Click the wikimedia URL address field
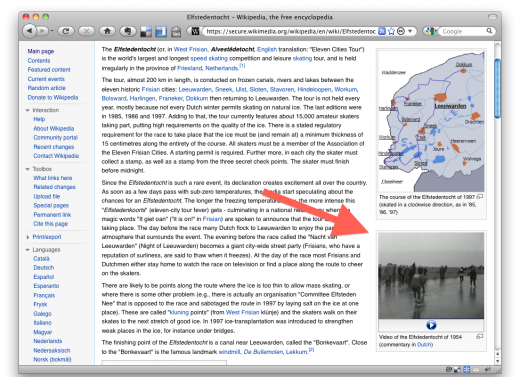This screenshot has height=377, width=520. [290, 31]
